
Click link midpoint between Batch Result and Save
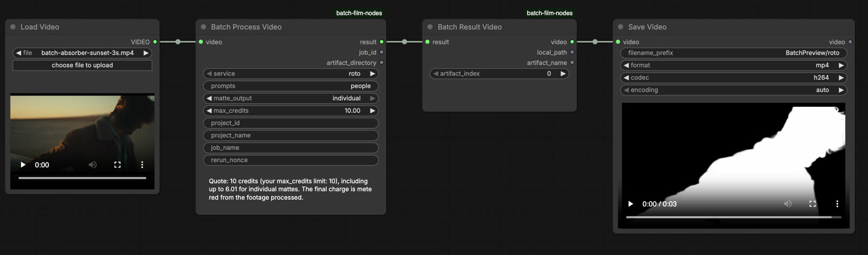[x=595, y=42]
